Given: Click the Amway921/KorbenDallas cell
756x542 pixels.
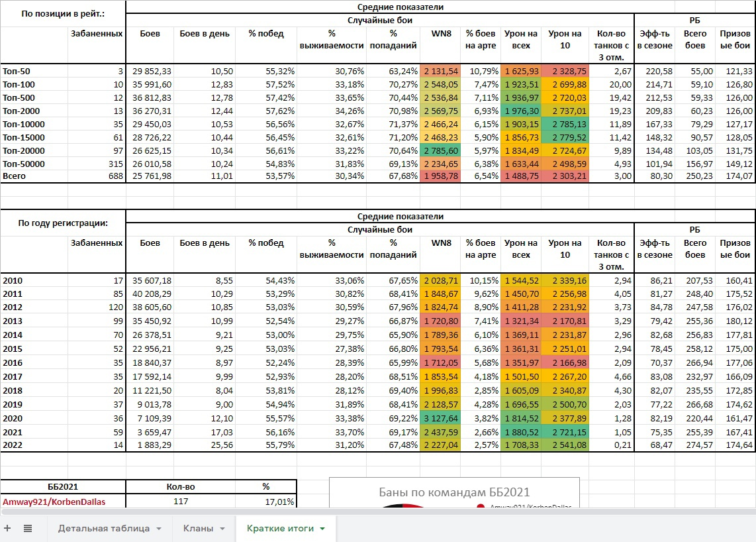Looking at the screenshot, I should coord(63,502).
